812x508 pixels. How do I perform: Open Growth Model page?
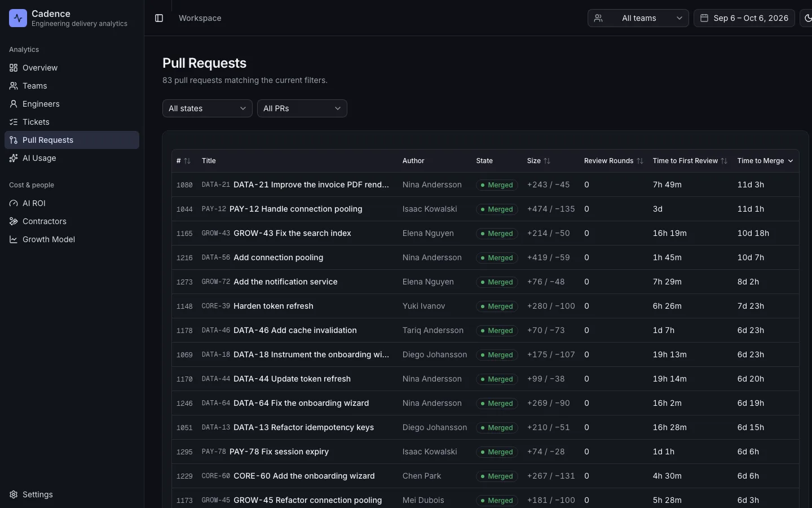[x=72, y=239]
